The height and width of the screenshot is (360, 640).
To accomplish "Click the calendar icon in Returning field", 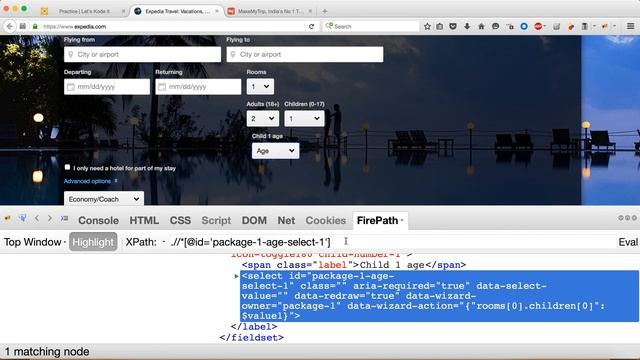I will [x=162, y=87].
